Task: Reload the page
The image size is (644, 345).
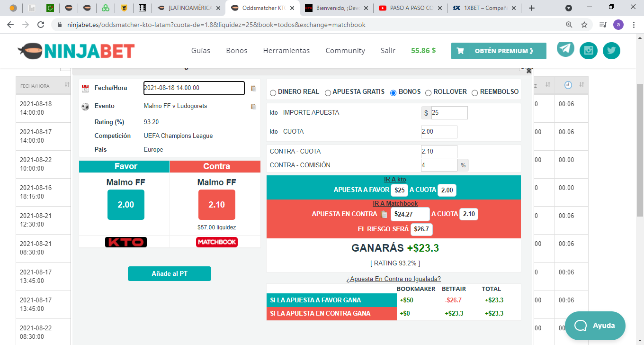Action: click(x=41, y=25)
